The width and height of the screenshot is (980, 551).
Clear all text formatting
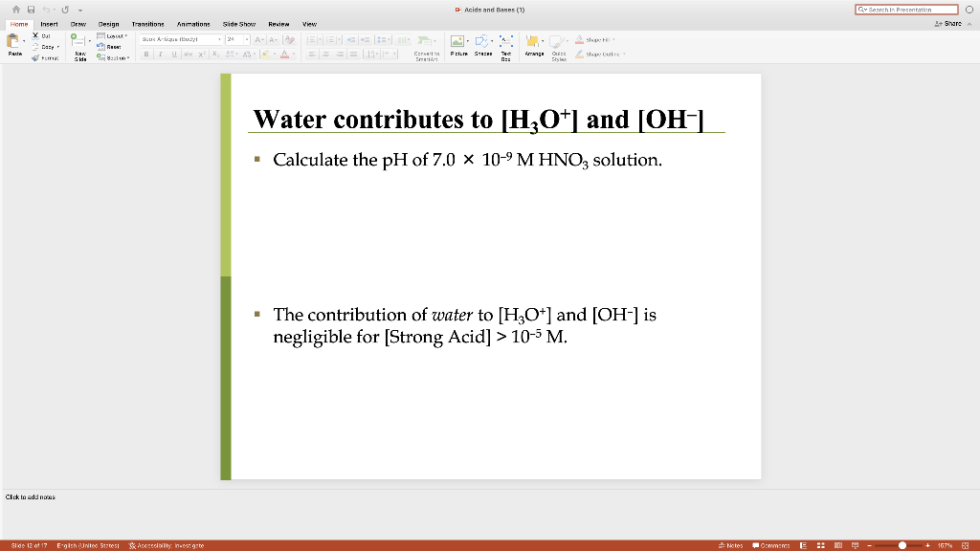point(289,39)
